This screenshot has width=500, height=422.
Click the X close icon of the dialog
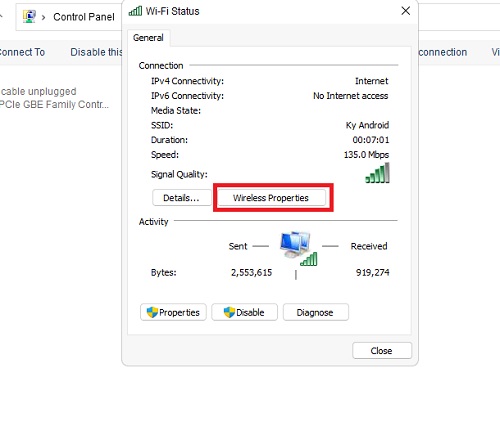pos(406,11)
